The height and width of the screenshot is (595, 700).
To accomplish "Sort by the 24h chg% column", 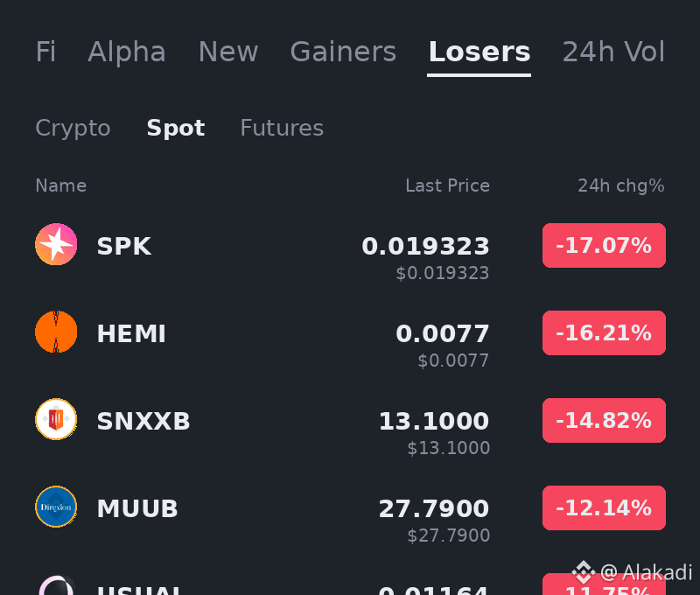I will 621,185.
